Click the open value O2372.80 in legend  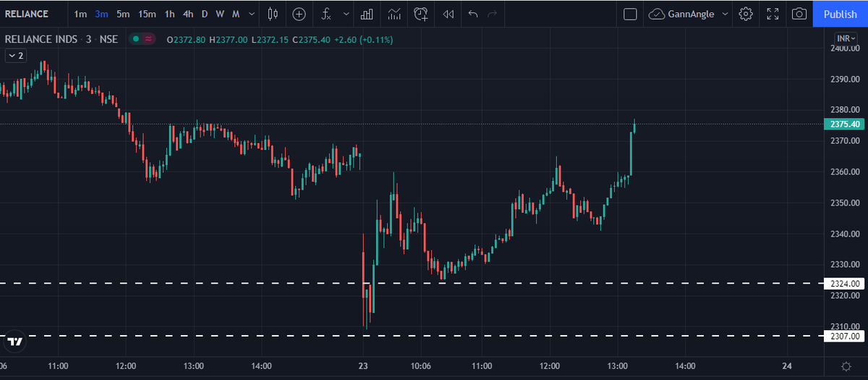pos(186,39)
